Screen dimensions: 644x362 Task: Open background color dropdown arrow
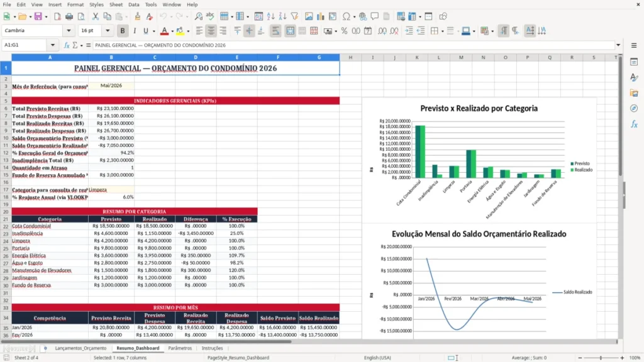tap(188, 31)
